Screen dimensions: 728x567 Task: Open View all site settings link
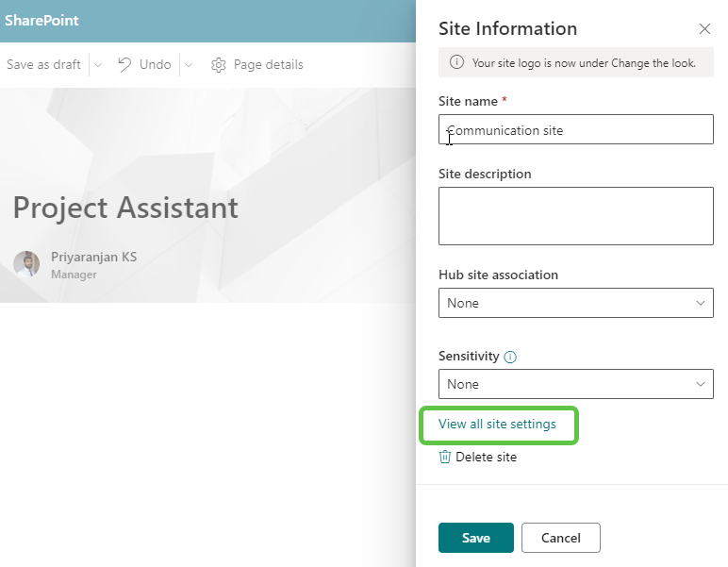(497, 425)
